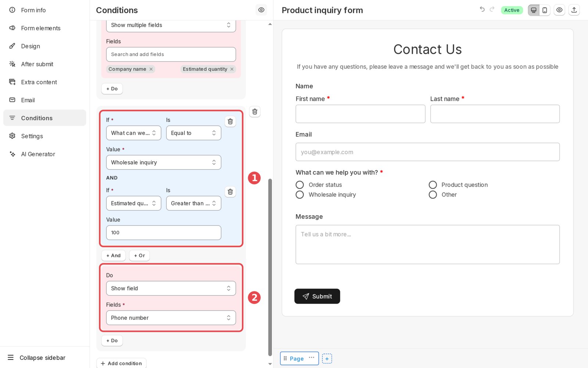Open After submit section
588x368 pixels.
click(45, 64)
